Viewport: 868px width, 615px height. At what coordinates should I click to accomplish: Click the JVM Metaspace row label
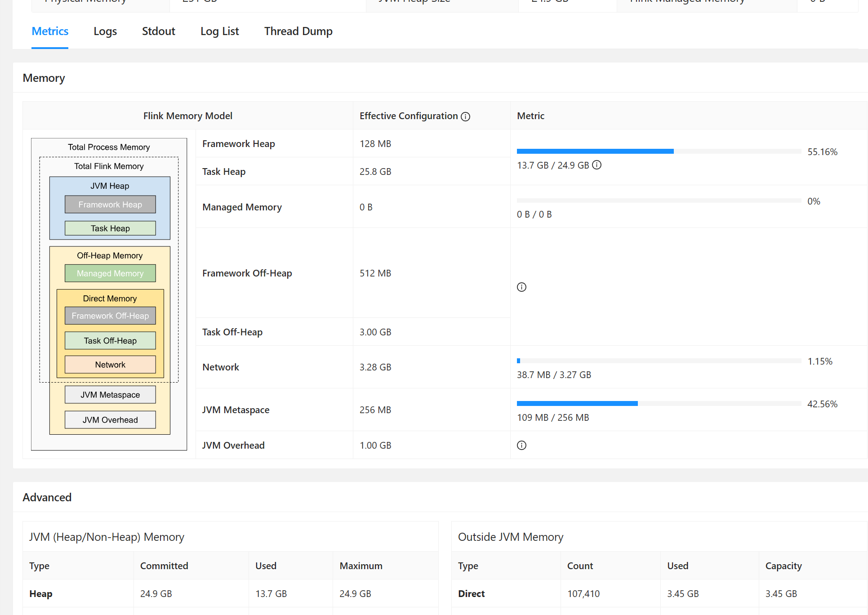236,410
